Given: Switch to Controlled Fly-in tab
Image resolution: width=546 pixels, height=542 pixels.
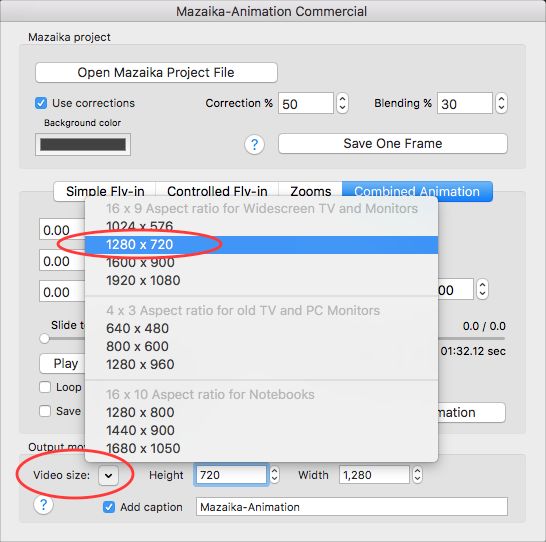Looking at the screenshot, I should point(217,191).
